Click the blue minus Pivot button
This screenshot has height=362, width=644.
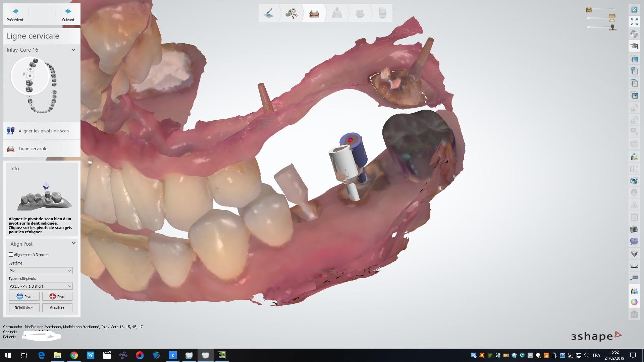pyautogui.click(x=24, y=296)
